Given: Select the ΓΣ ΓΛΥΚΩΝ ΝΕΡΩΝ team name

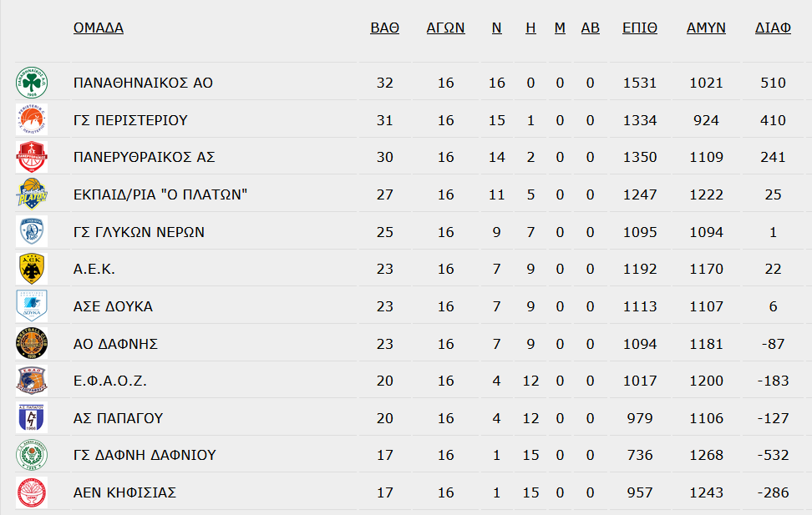Looking at the screenshot, I should (139, 232).
